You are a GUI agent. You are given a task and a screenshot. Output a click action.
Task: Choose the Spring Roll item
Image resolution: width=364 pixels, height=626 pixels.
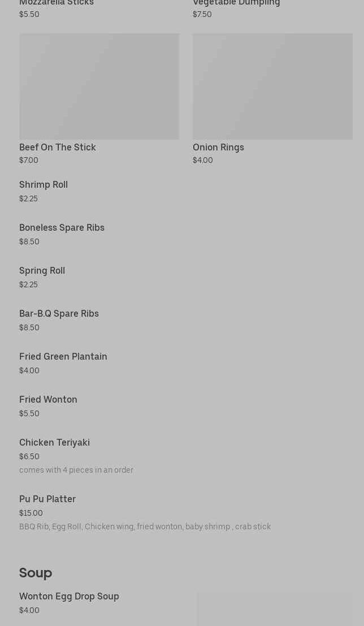(x=42, y=271)
